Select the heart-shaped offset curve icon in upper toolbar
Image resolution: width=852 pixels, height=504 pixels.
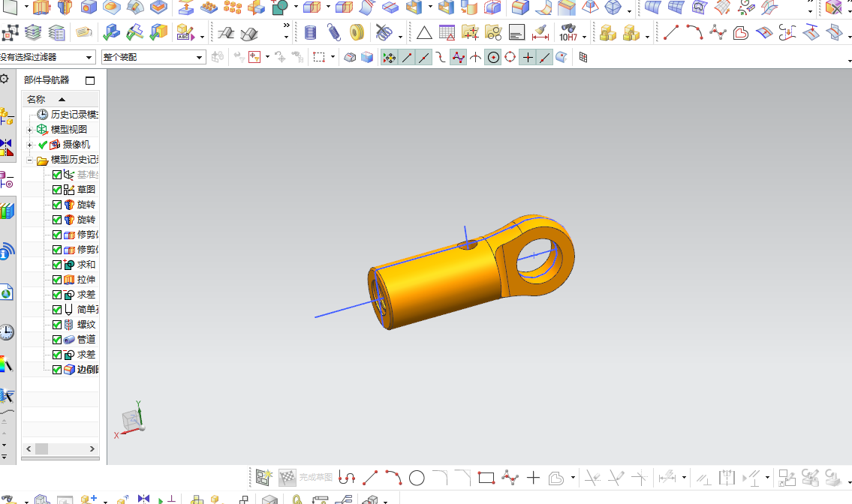point(741,33)
